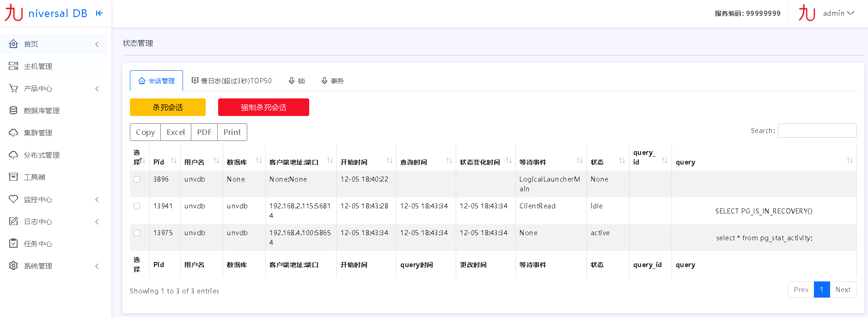Check the box for session Pid 3896
868x317 pixels.
click(x=137, y=179)
